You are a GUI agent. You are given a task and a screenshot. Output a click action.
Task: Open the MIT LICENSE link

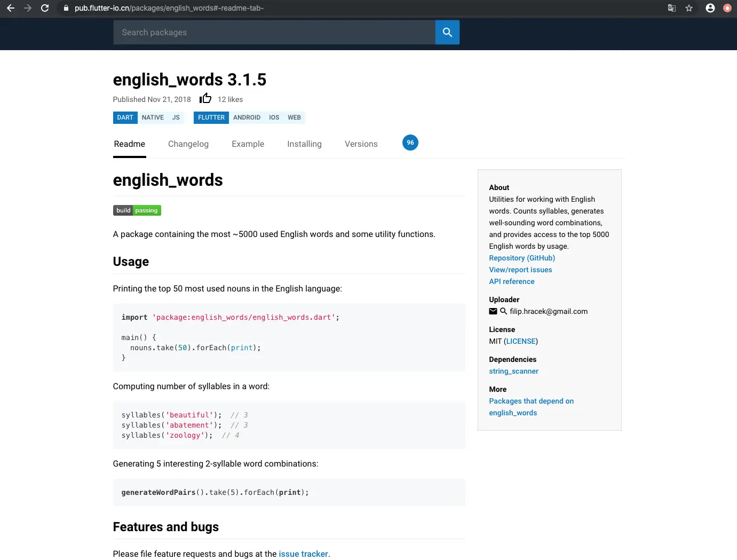pyautogui.click(x=521, y=341)
